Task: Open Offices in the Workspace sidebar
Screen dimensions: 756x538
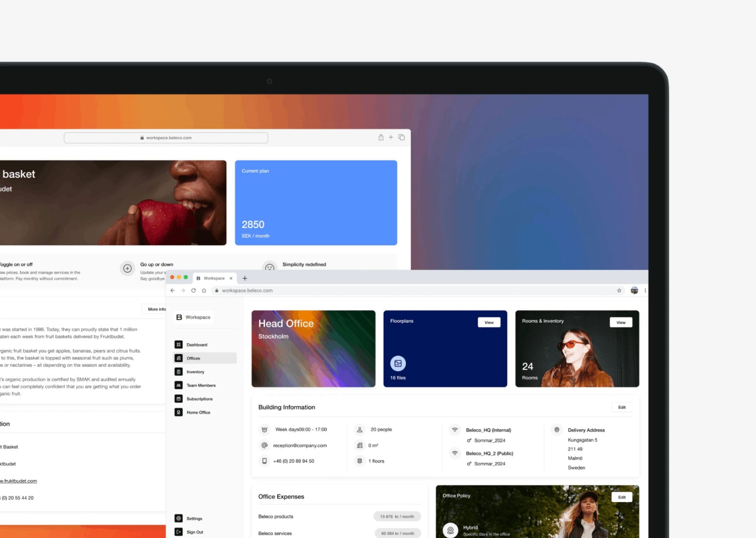Action: pos(205,358)
